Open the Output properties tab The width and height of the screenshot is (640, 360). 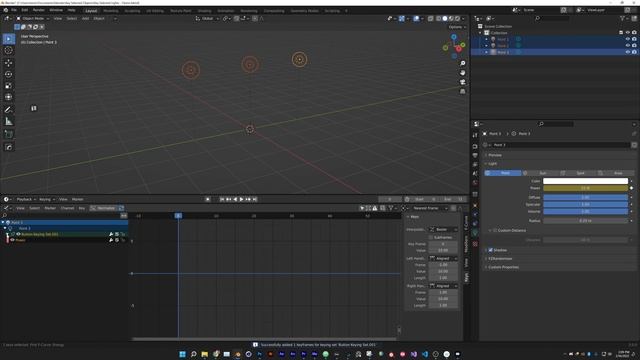tap(475, 156)
